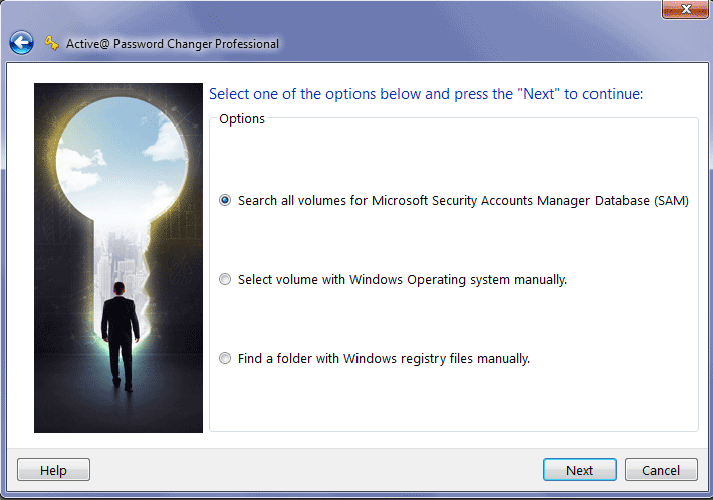The width and height of the screenshot is (713, 500).
Task: Cancel the password changer wizard
Action: [661, 470]
